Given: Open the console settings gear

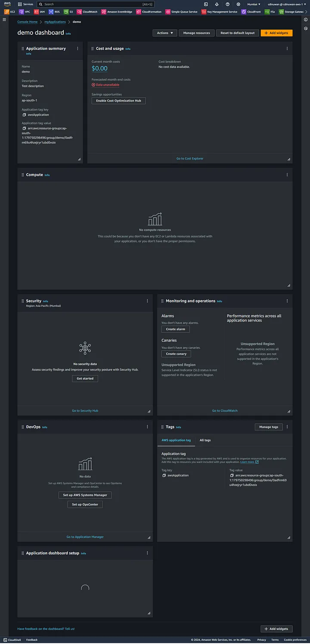Looking at the screenshot, I should [238, 4].
